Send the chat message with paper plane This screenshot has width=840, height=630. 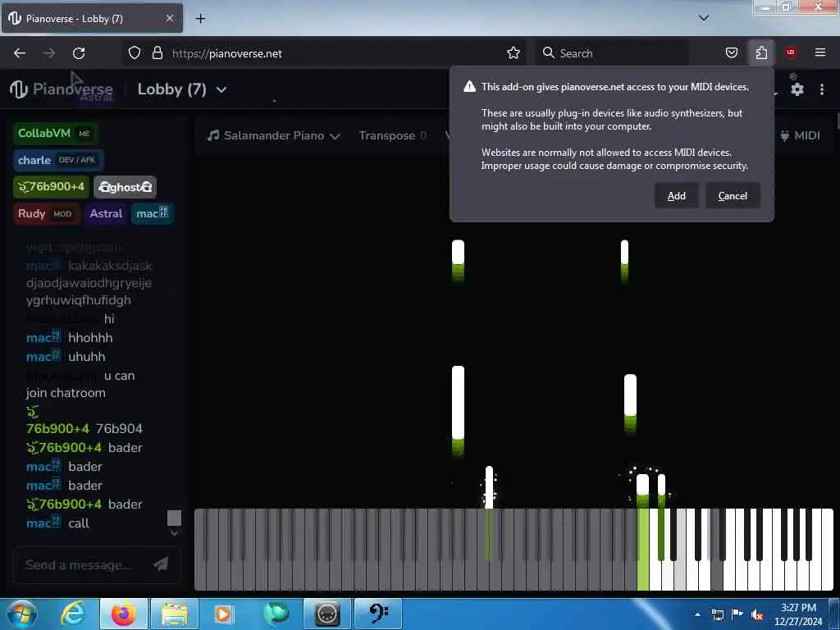[x=161, y=564]
